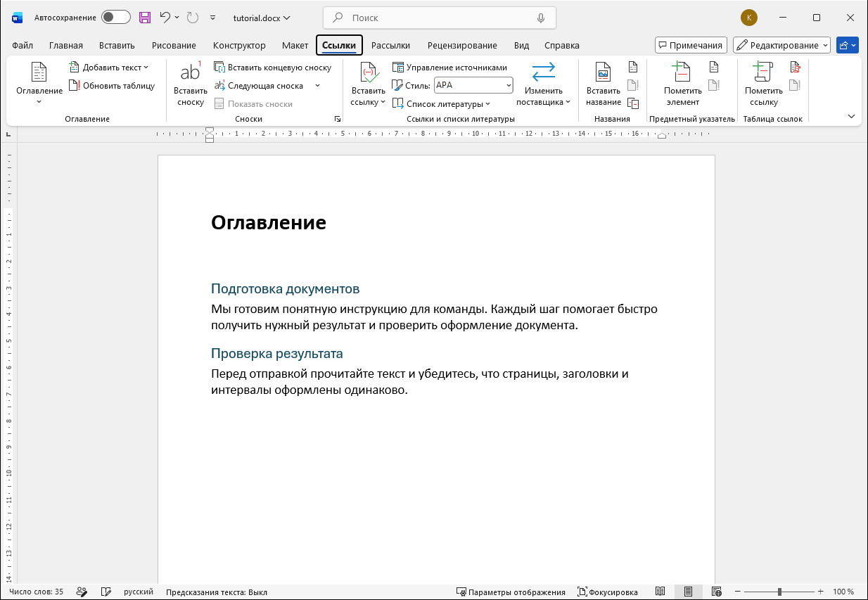Click Вставить концевую сноску

pos(272,68)
